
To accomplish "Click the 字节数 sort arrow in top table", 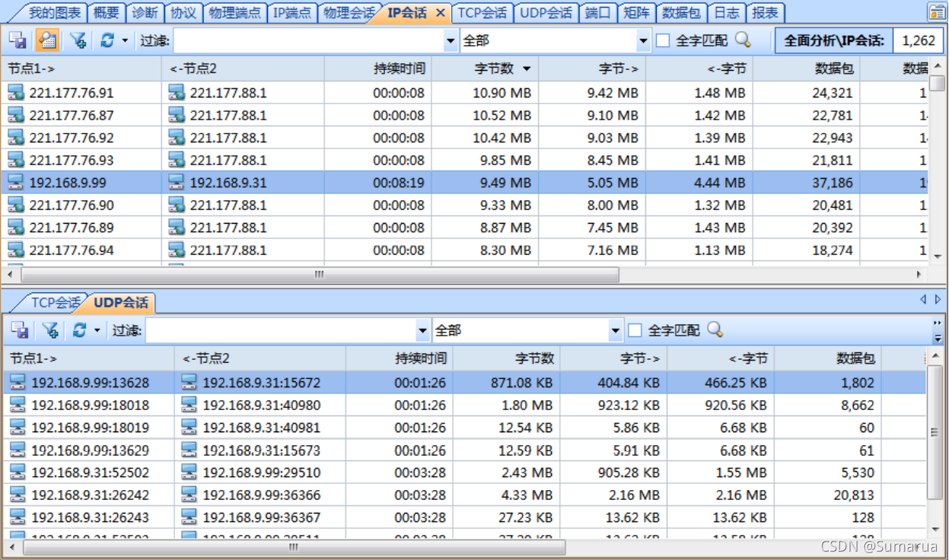I will pos(527,69).
